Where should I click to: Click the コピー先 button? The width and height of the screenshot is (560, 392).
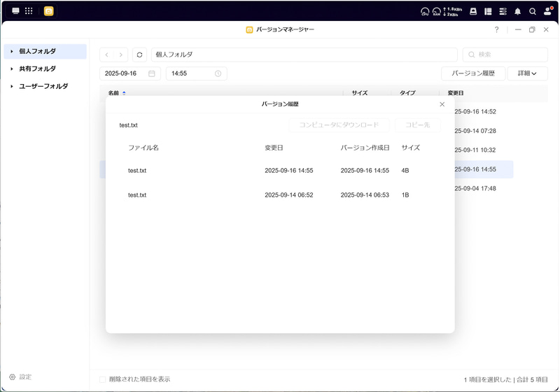pyautogui.click(x=417, y=125)
